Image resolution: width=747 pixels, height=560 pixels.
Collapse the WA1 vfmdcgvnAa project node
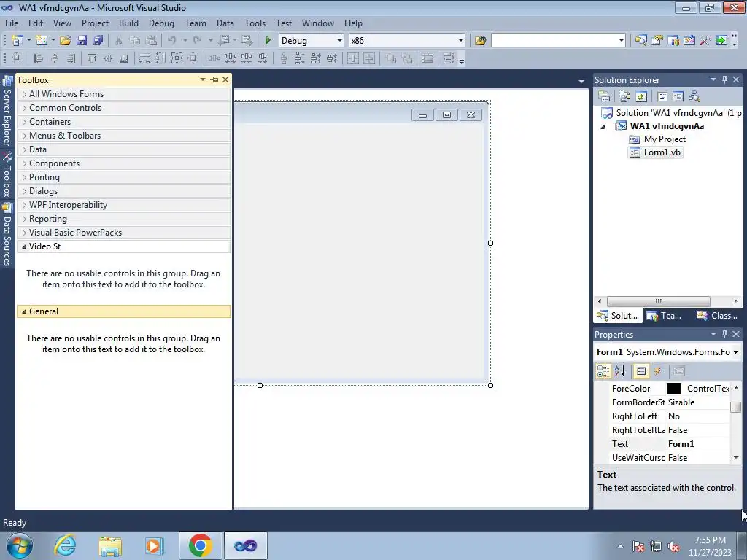(603, 127)
